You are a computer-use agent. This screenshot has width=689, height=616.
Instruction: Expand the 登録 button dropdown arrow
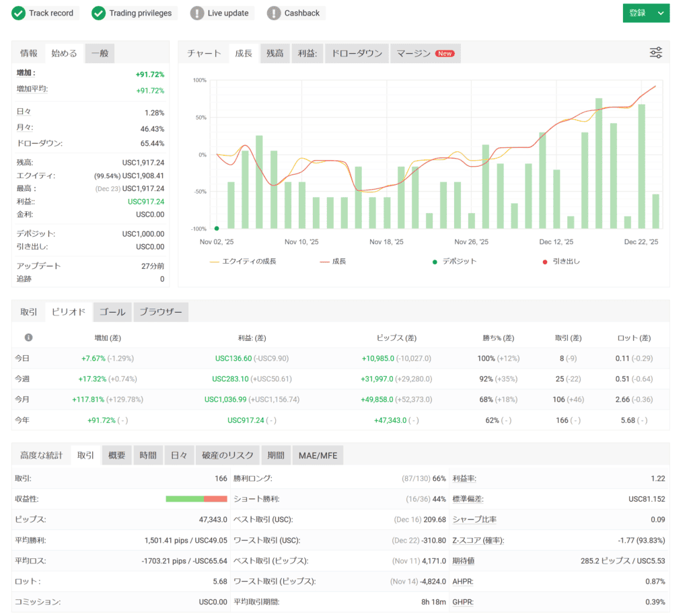660,13
